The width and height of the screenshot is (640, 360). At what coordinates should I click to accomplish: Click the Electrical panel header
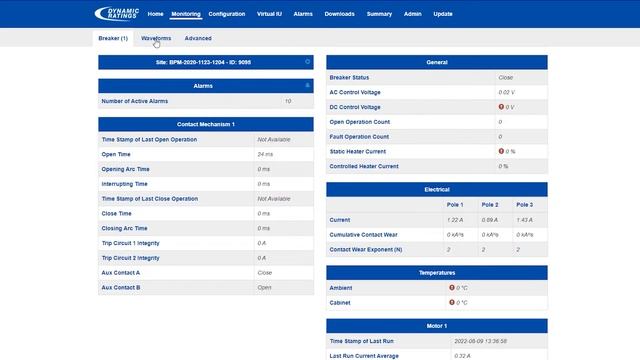click(437, 189)
